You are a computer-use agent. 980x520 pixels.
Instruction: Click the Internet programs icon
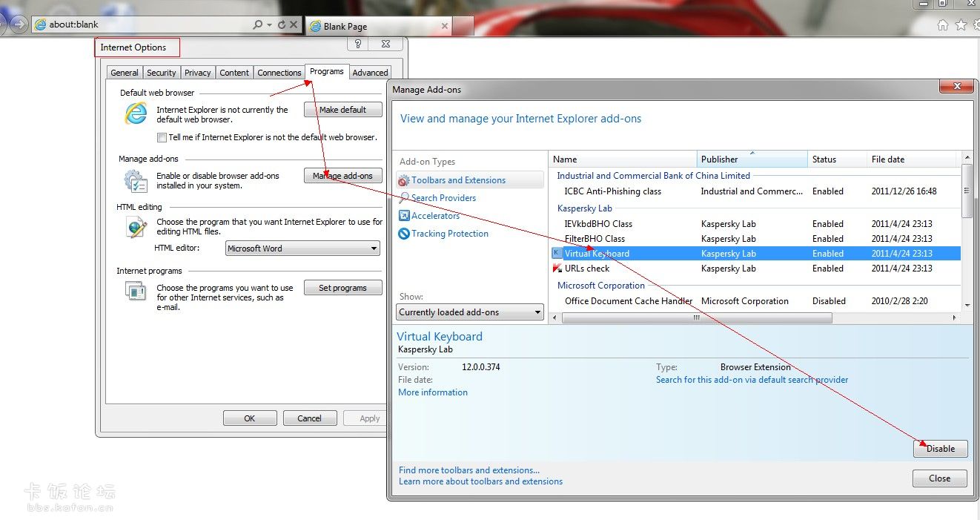(x=136, y=292)
